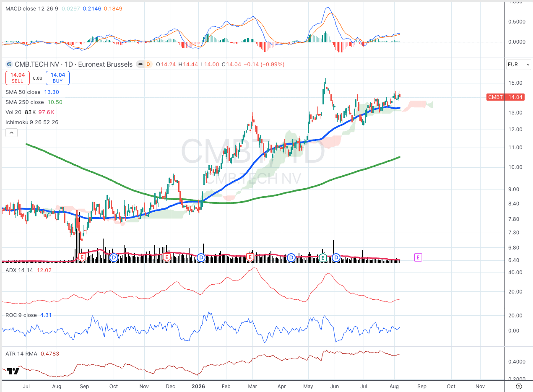Collapse the indicator legend with the chevron
Screen dimensions: 533x392
(11, 133)
